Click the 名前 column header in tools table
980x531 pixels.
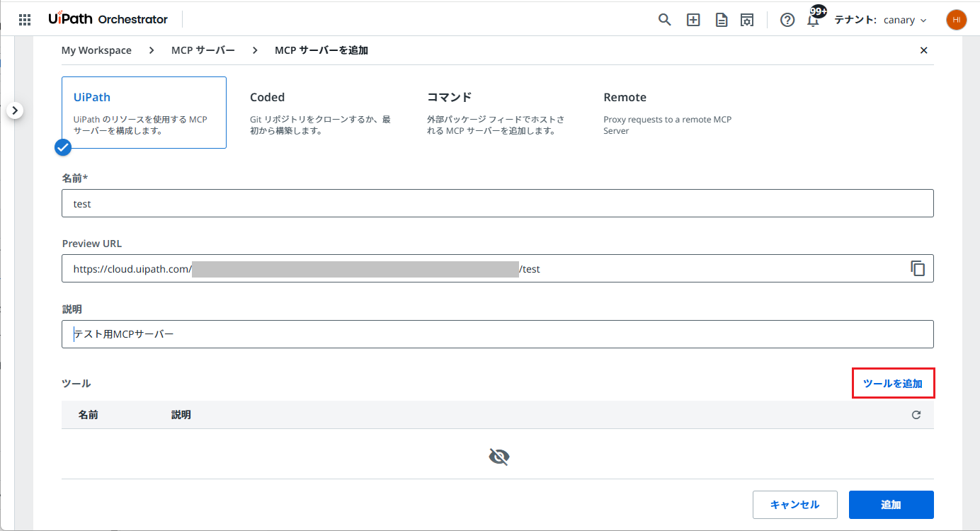click(89, 415)
